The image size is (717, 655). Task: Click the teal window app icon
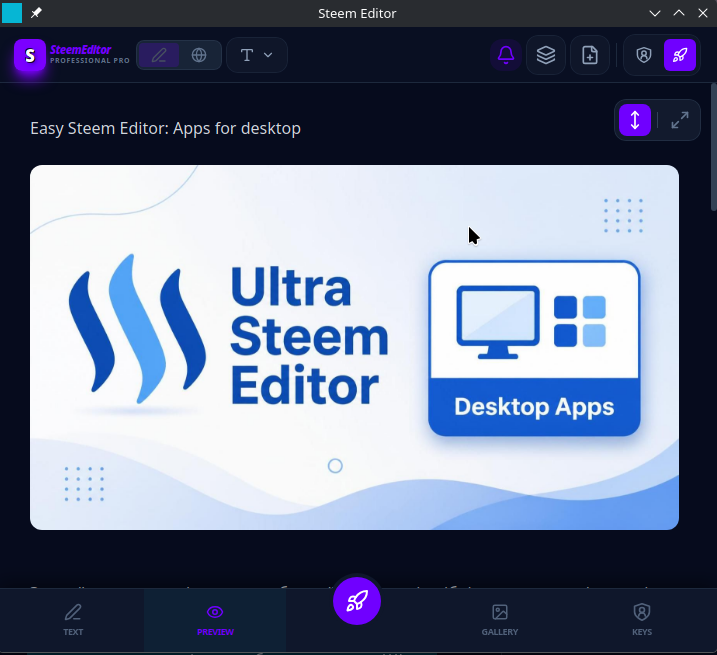11,13
